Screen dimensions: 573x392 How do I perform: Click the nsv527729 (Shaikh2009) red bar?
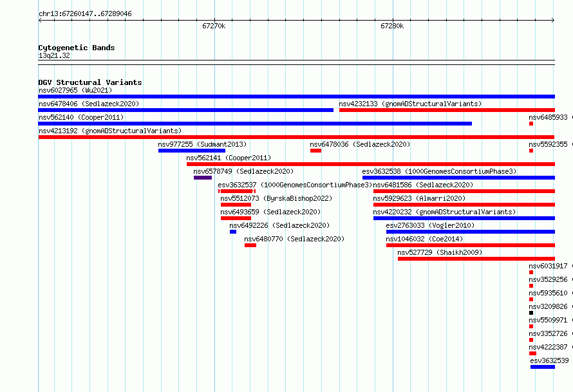point(476,259)
